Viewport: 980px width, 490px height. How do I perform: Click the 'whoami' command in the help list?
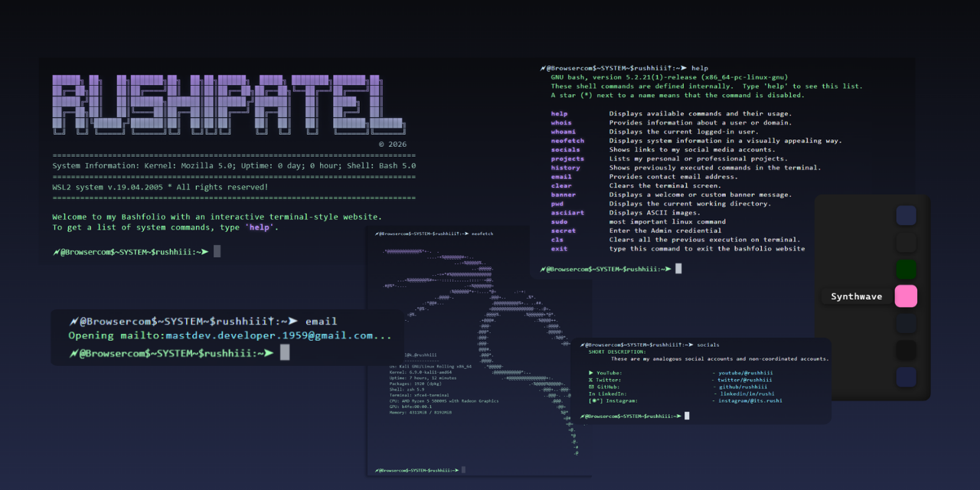point(563,132)
